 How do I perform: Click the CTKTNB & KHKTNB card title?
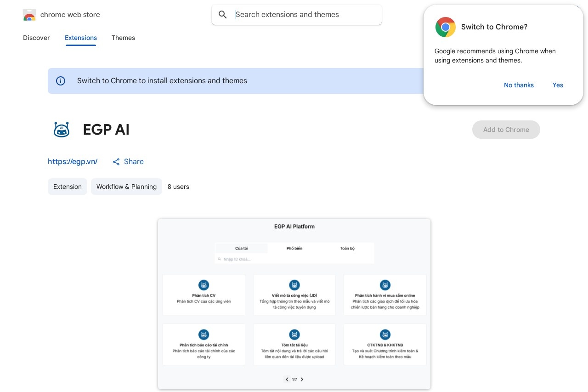(385, 345)
